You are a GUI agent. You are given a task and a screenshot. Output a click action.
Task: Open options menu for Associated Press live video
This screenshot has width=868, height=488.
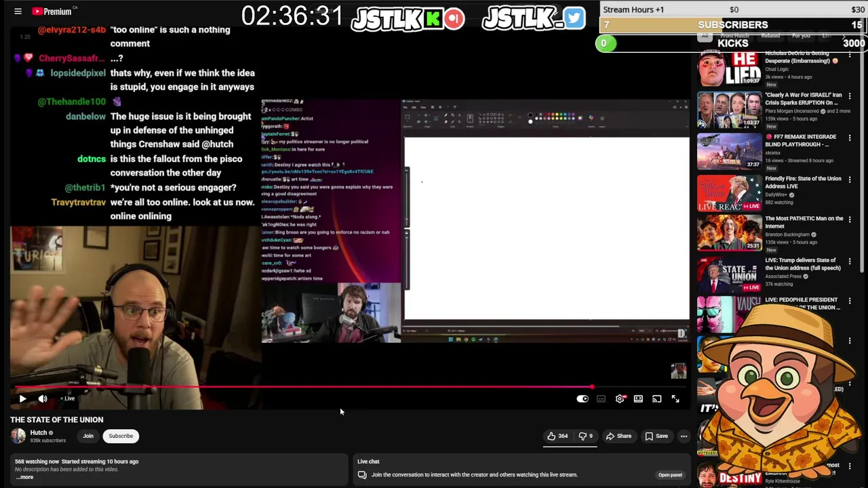click(850, 262)
